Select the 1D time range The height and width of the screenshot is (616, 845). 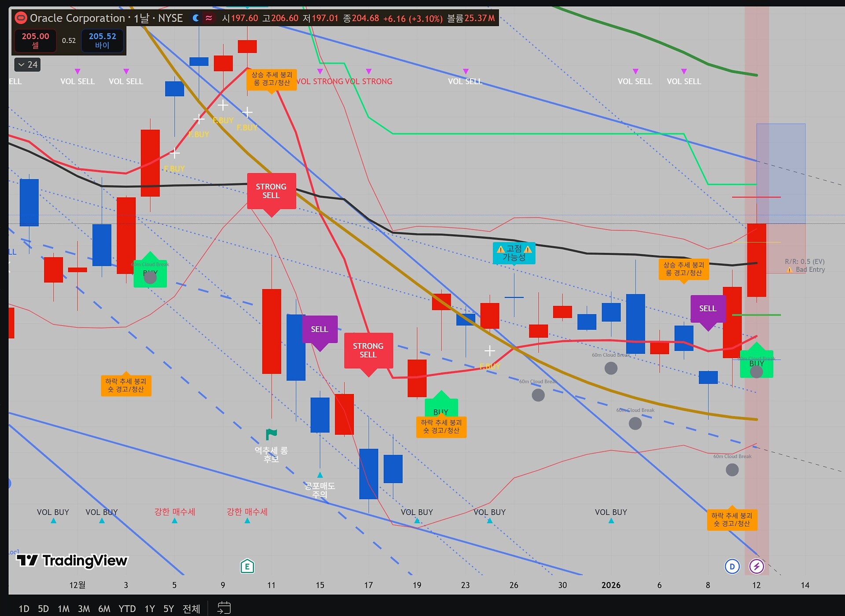(x=24, y=609)
